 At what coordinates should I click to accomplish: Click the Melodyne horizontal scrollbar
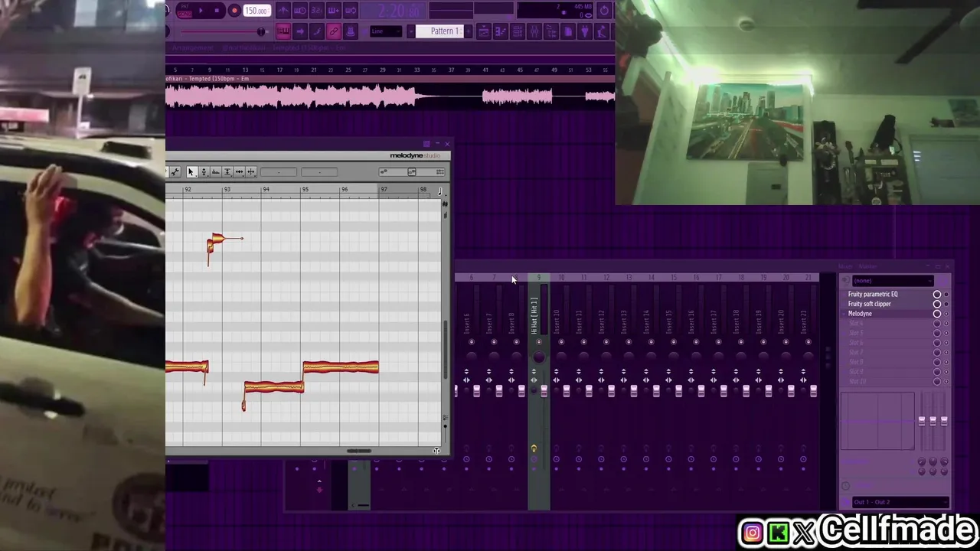pos(358,451)
